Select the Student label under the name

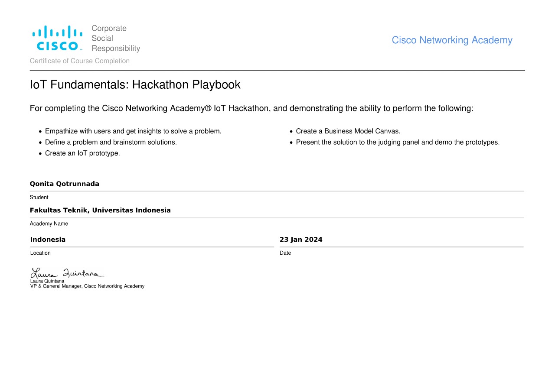click(39, 197)
